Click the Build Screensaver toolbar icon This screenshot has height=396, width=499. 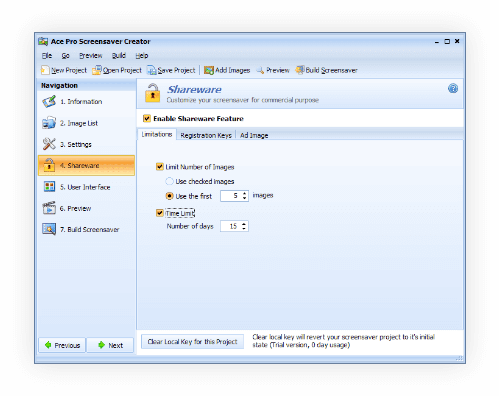[300, 70]
